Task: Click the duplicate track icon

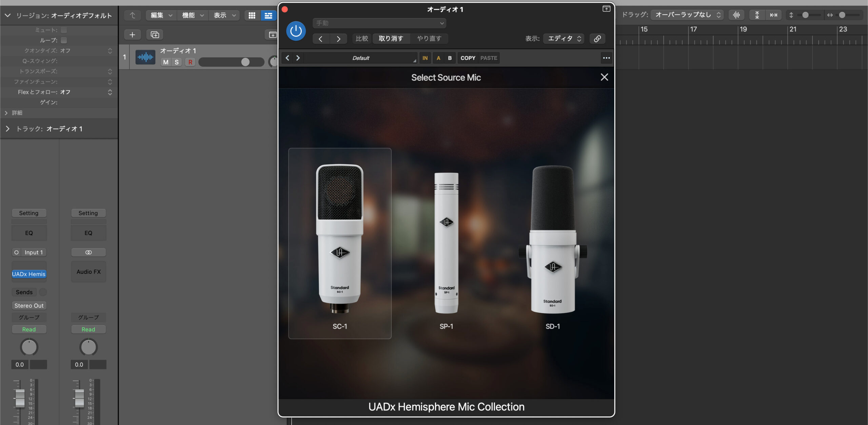Action: click(x=155, y=35)
